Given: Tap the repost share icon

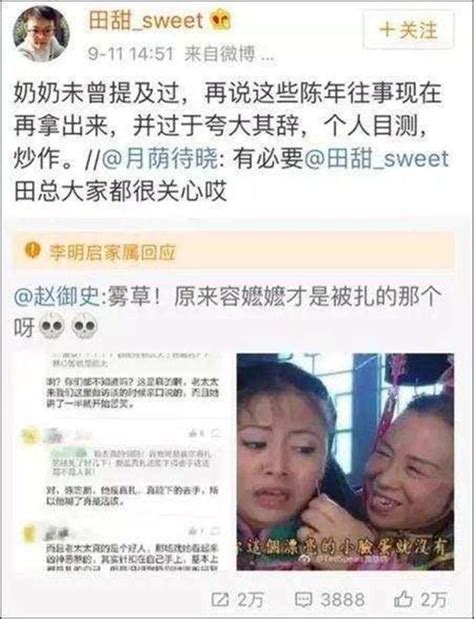Looking at the screenshot, I should click(x=220, y=600).
